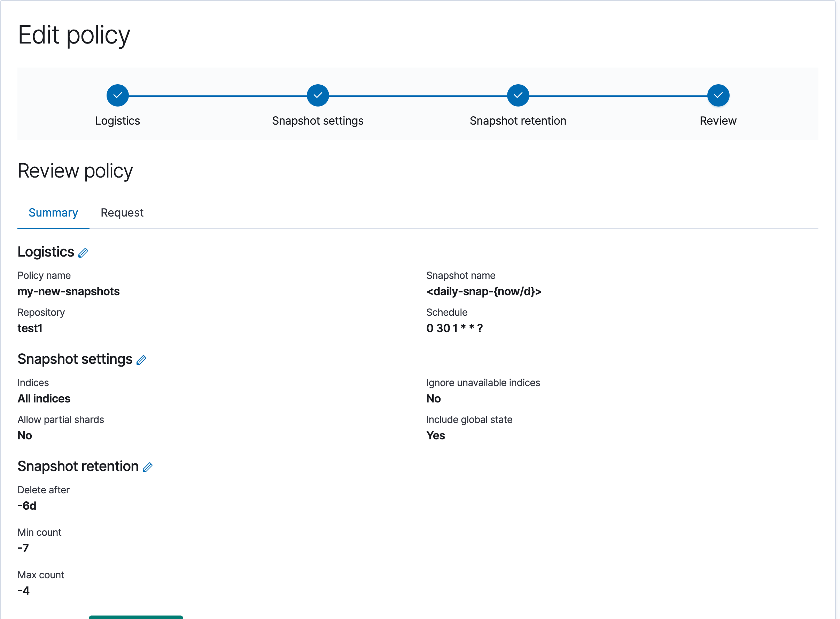Click the Logistics step label
The image size is (840, 619).
[117, 121]
